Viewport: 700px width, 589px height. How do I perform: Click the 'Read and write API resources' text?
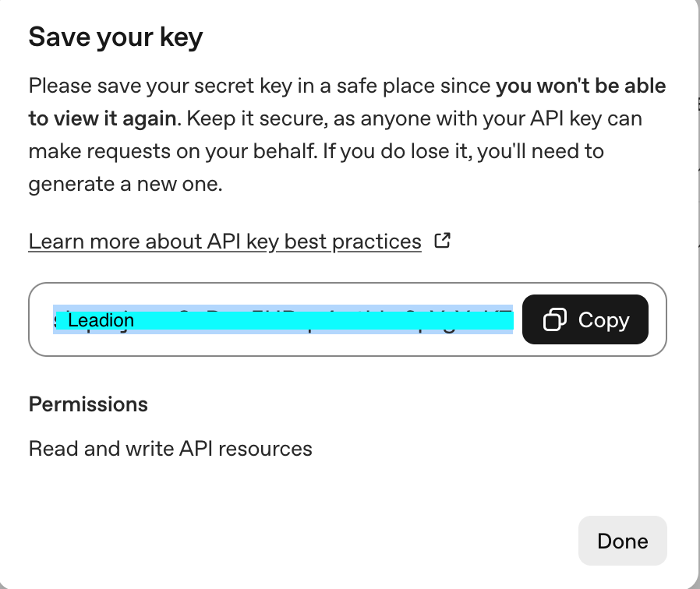pyautogui.click(x=170, y=448)
